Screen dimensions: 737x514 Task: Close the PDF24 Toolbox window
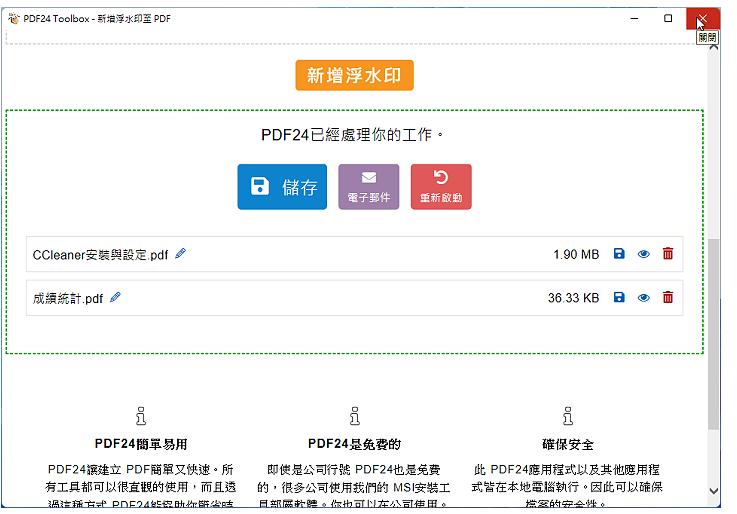click(x=703, y=18)
